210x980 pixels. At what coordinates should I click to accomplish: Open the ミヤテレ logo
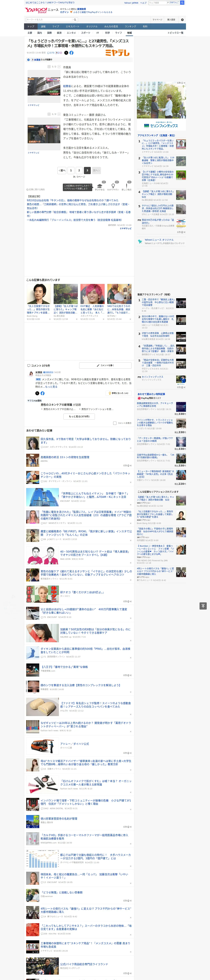click(117, 53)
